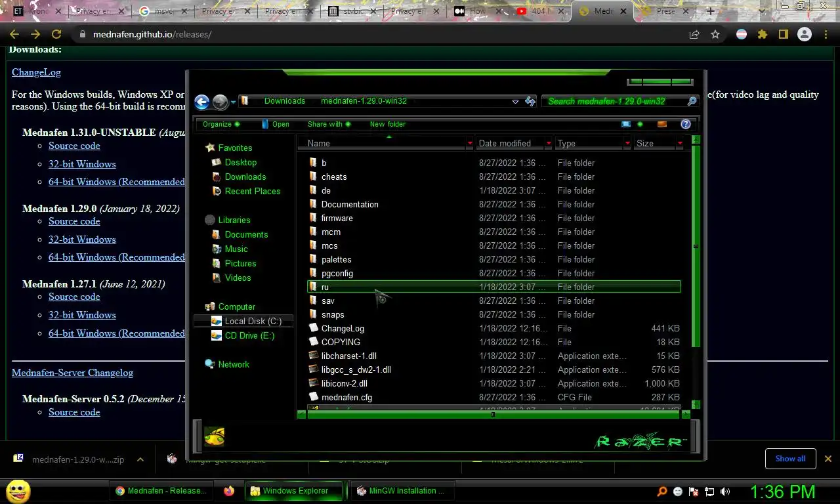Open Chrome profile avatar
Viewport: 840px width, 504px height.
[x=805, y=35]
